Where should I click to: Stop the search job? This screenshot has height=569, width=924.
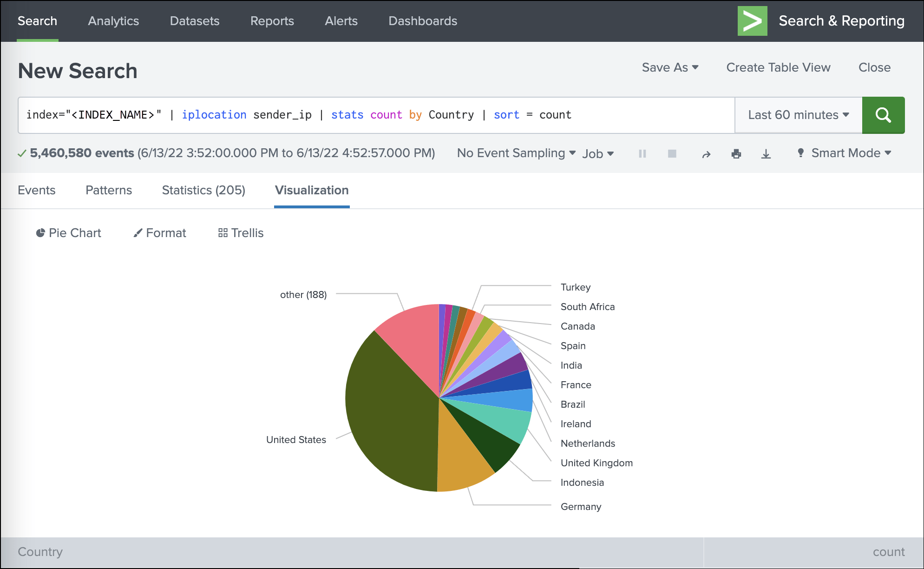pos(672,153)
